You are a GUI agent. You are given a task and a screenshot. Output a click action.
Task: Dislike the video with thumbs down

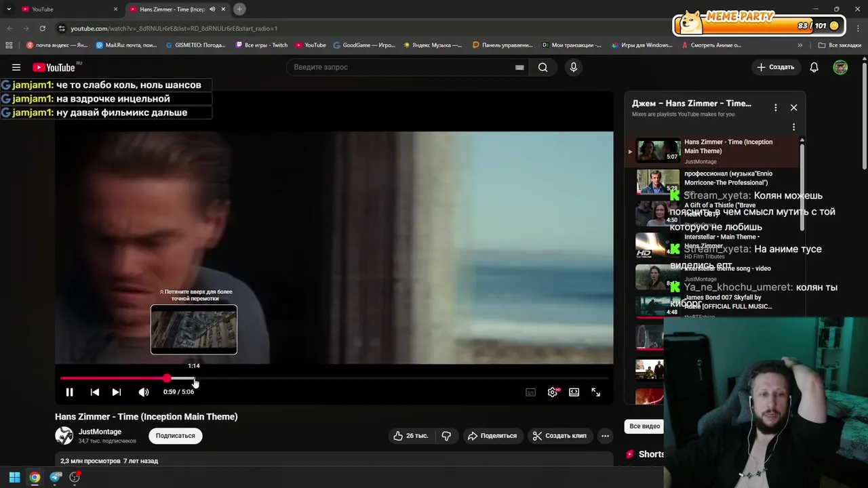[x=446, y=436]
